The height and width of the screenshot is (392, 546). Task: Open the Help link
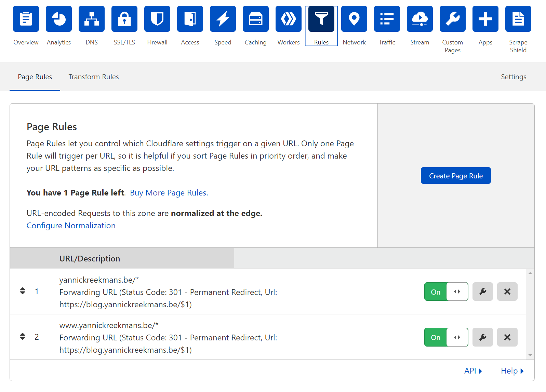(x=512, y=371)
